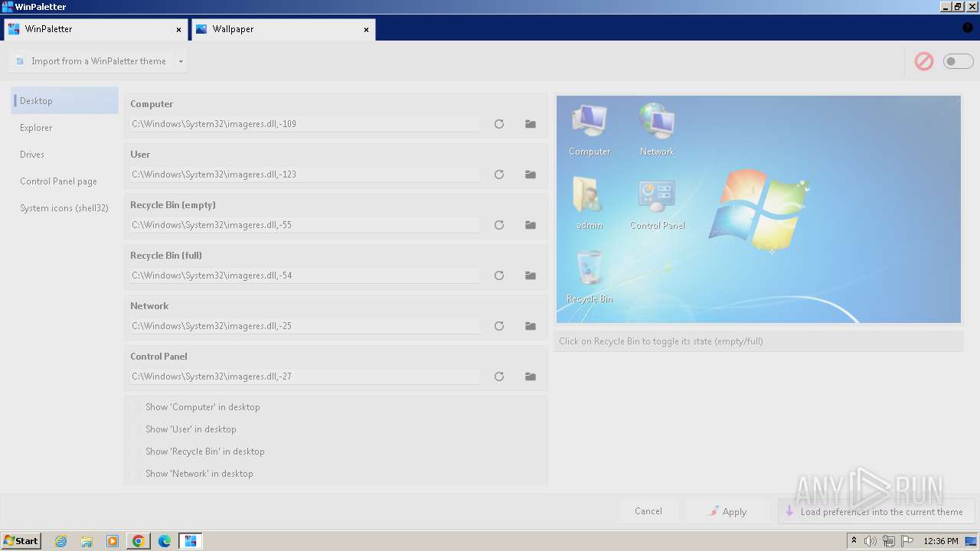Viewport: 980px width, 551px height.
Task: Click the volume icon in system tray
Action: coord(871,541)
